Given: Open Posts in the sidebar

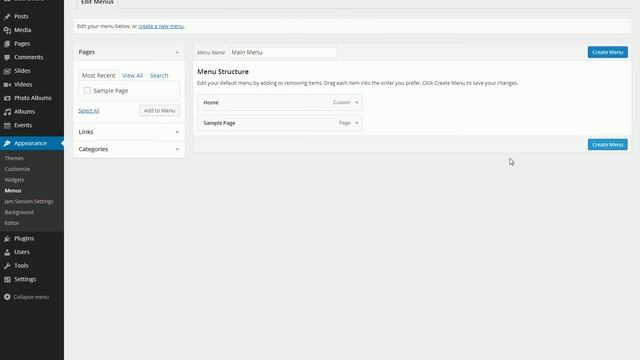Looking at the screenshot, I should (x=21, y=17).
